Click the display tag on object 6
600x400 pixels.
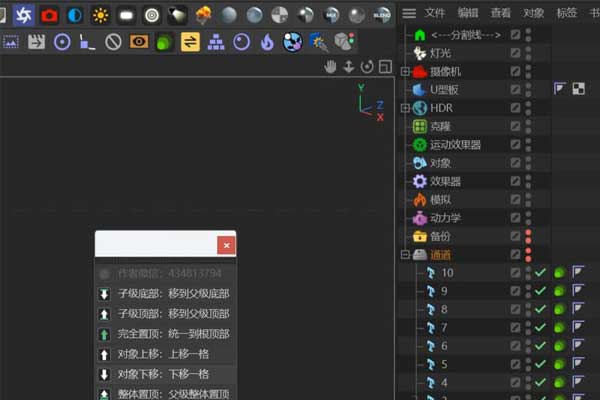coord(578,346)
